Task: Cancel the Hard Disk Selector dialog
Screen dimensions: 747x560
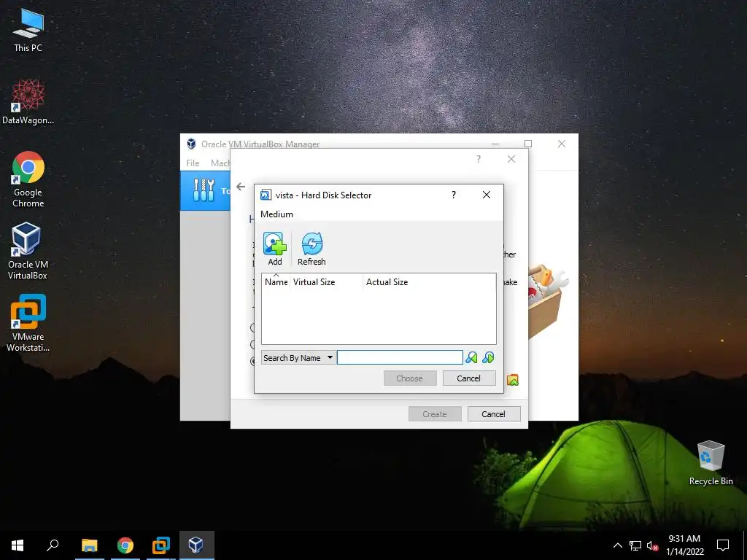Action: [469, 378]
